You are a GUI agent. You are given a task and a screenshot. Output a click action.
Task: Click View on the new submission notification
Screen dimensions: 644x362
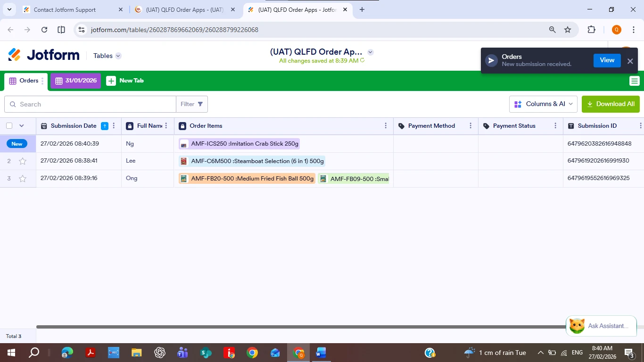pos(607,60)
